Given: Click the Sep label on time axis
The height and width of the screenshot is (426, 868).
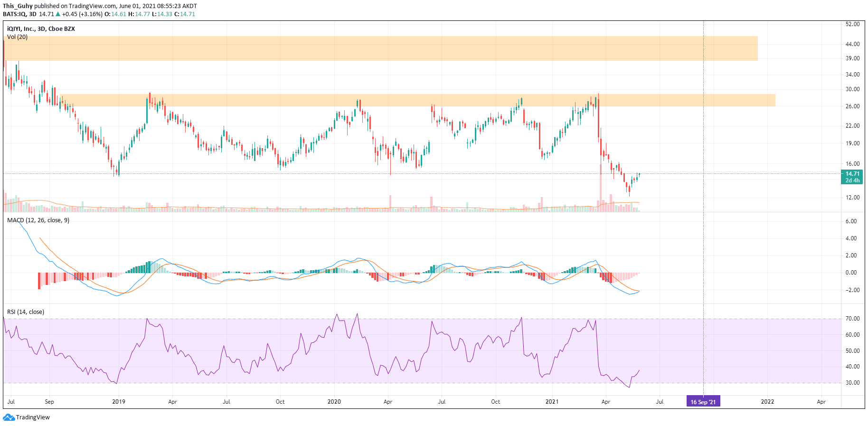Looking at the screenshot, I should [49, 402].
